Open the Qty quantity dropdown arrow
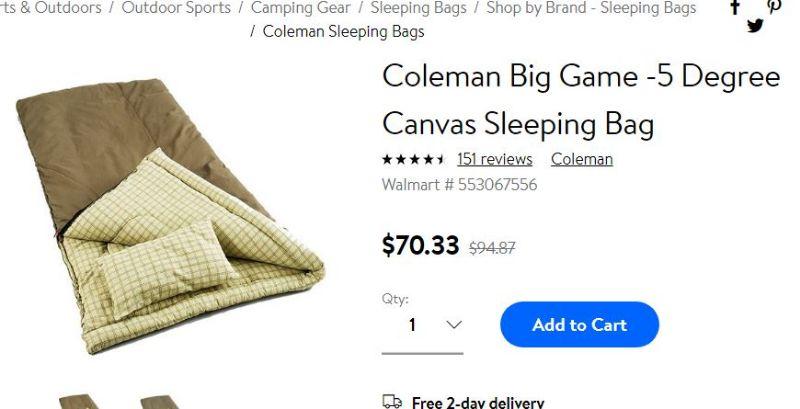Viewport: 800px width, 409px height. (453, 325)
